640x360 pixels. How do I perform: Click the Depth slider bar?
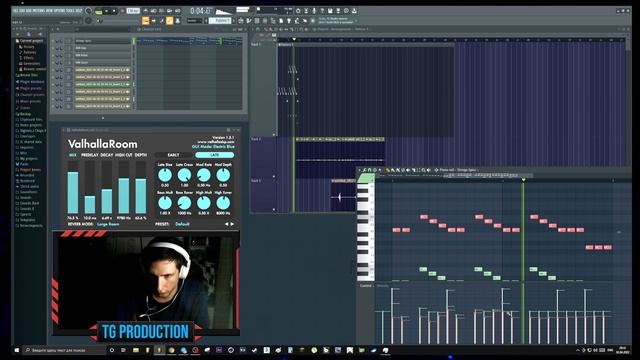click(141, 188)
